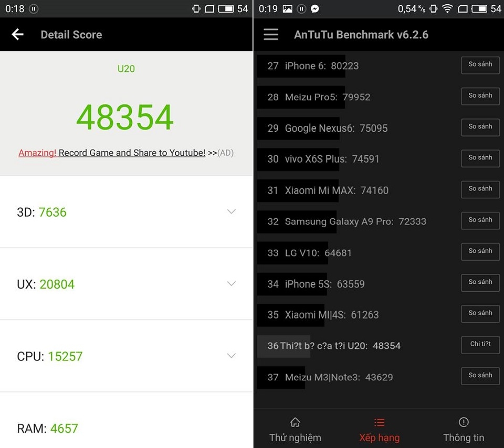Image resolution: width=504 pixels, height=448 pixels.
Task: Tap the Detail Score header title
Action: 71,35
